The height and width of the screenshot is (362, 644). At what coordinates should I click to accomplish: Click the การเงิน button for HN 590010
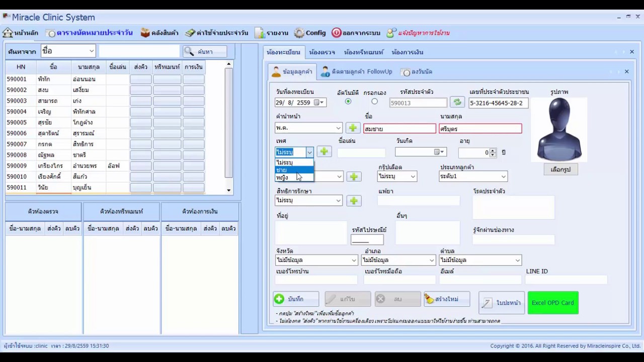pos(194,176)
